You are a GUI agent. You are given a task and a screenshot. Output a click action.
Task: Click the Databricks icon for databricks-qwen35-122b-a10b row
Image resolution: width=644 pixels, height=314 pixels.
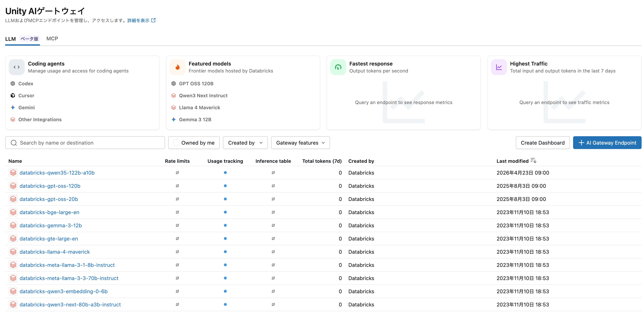coord(13,173)
